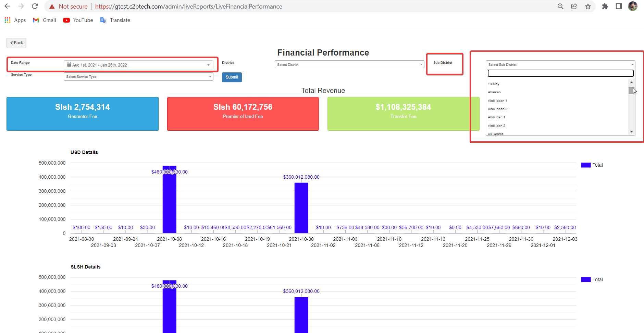The image size is (644, 333).
Task: Click the share page icon
Action: point(574,6)
